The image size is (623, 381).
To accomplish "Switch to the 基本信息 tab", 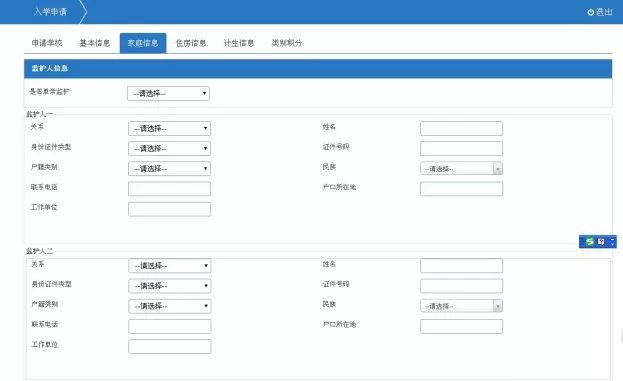I will pyautogui.click(x=95, y=43).
